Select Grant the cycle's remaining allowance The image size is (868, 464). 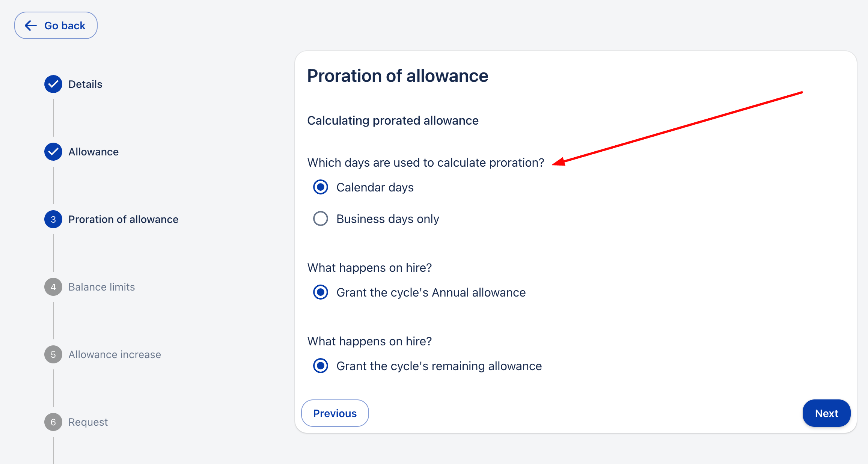321,366
